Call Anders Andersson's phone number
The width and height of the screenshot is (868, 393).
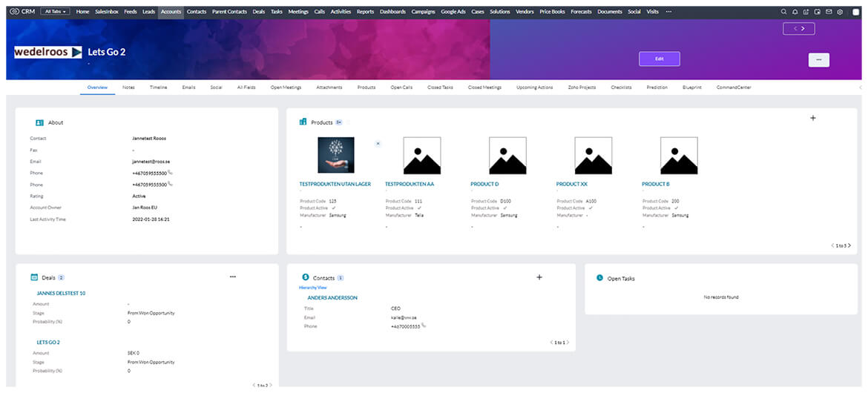[x=424, y=326]
